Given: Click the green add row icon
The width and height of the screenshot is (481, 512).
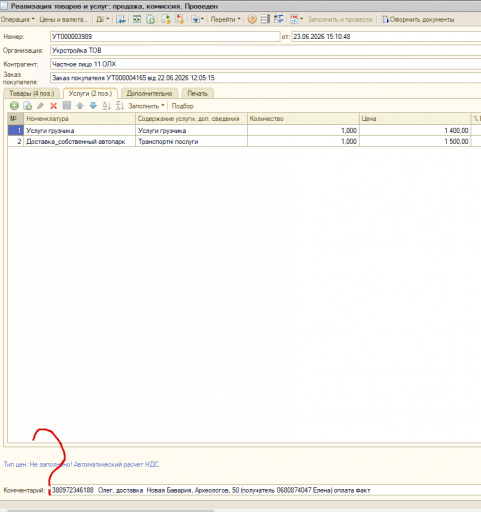Looking at the screenshot, I should click(14, 106).
